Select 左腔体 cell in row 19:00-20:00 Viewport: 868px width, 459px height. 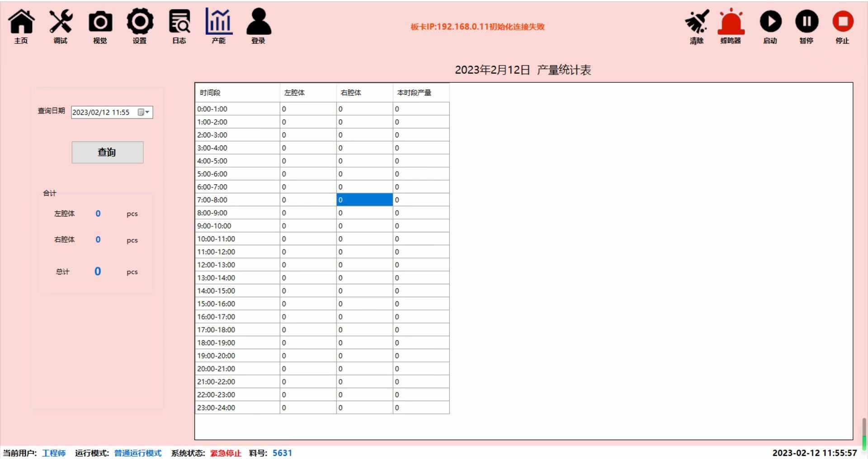coord(308,356)
